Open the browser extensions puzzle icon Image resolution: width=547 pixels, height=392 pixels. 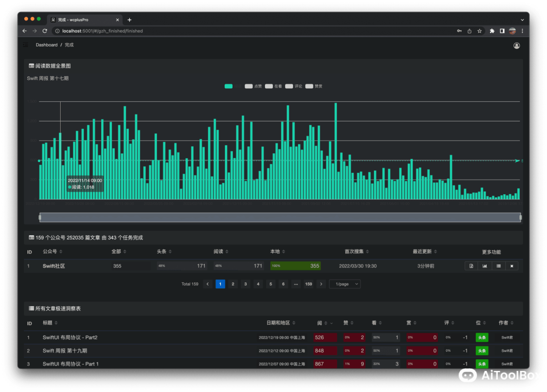coord(492,31)
